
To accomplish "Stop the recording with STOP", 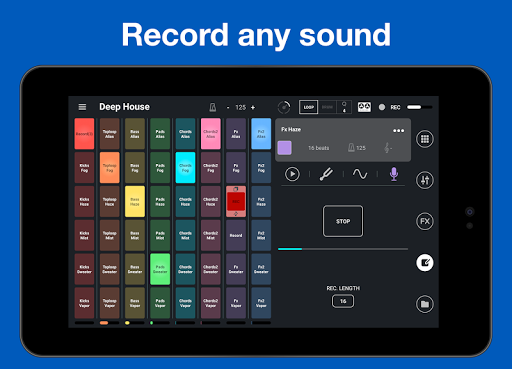I will (343, 221).
